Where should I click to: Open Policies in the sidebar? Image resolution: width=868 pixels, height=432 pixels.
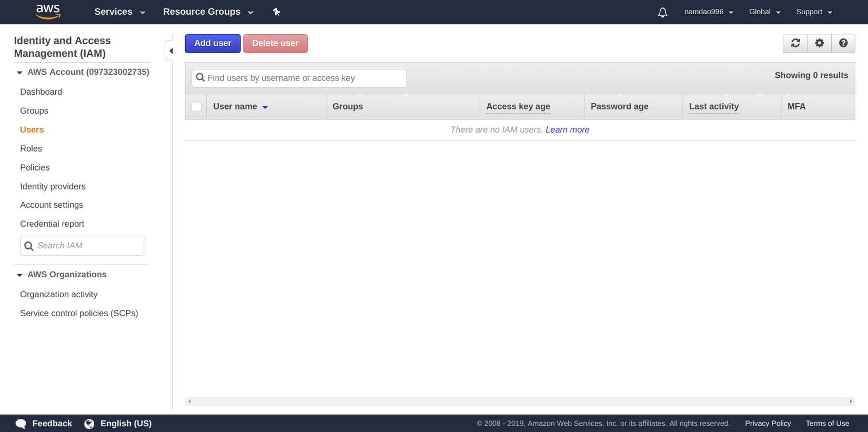click(x=35, y=167)
